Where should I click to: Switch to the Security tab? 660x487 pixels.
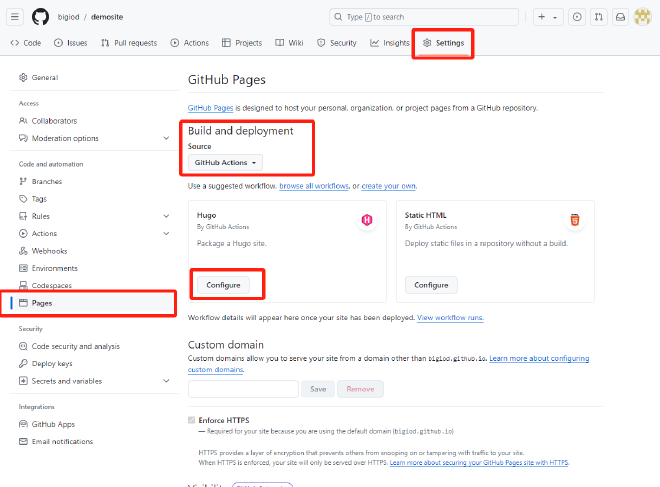tap(337, 43)
